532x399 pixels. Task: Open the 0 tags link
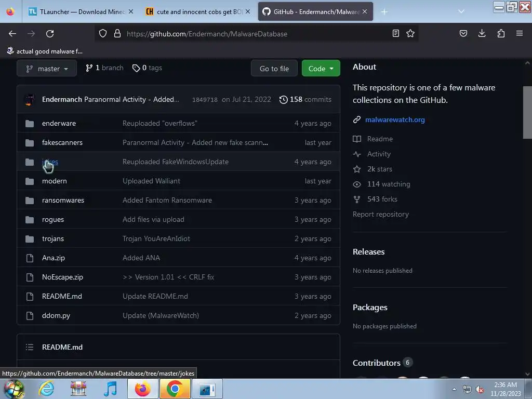pyautogui.click(x=147, y=68)
